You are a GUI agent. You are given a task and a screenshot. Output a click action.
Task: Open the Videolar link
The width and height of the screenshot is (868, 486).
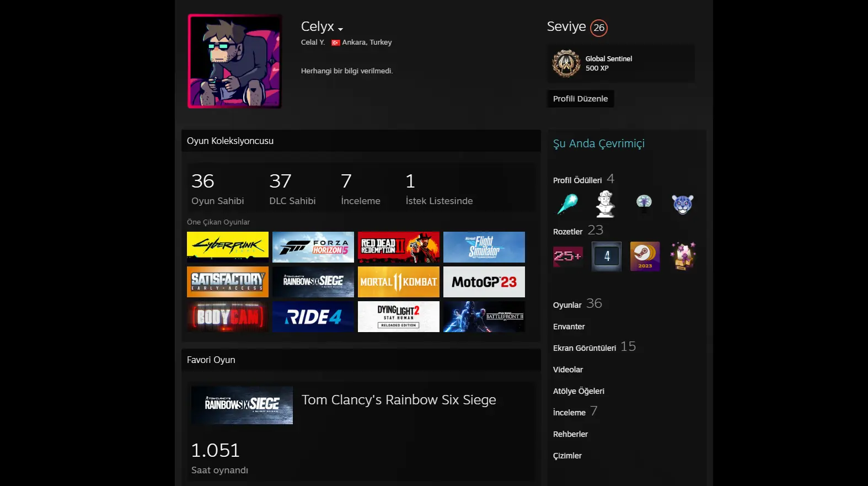click(x=568, y=370)
